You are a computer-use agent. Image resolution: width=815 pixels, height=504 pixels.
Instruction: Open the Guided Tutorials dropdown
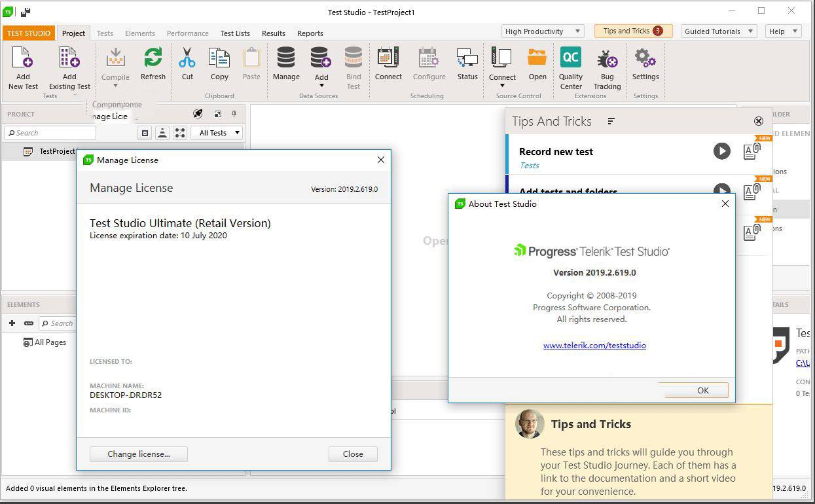(x=718, y=31)
